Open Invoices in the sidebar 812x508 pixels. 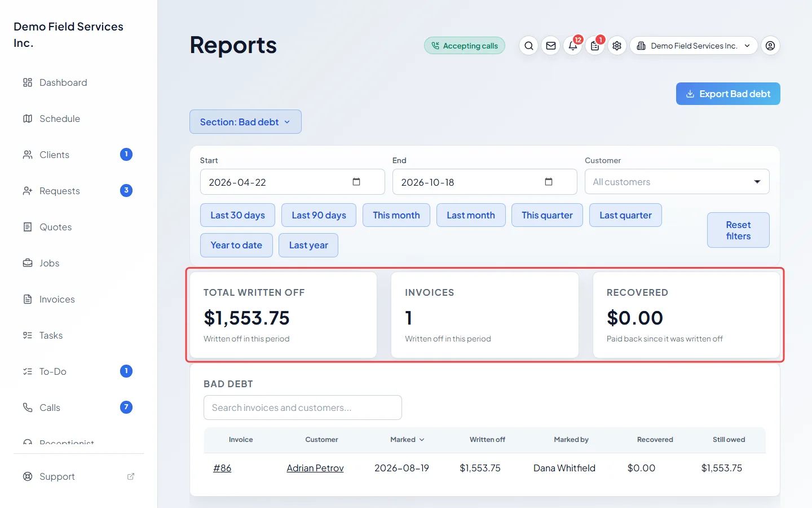coord(79,299)
